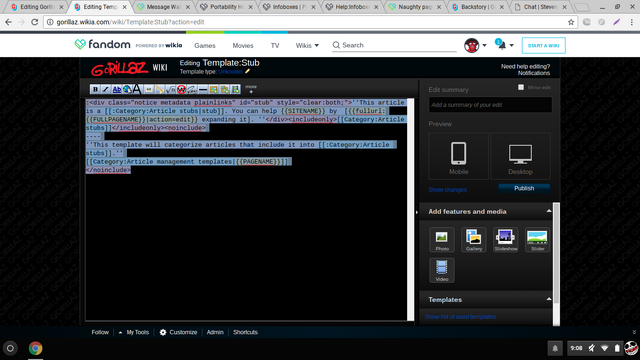This screenshot has height=360, width=640.
Task: Switch to the Message Wall browser tab
Action: [164, 7]
